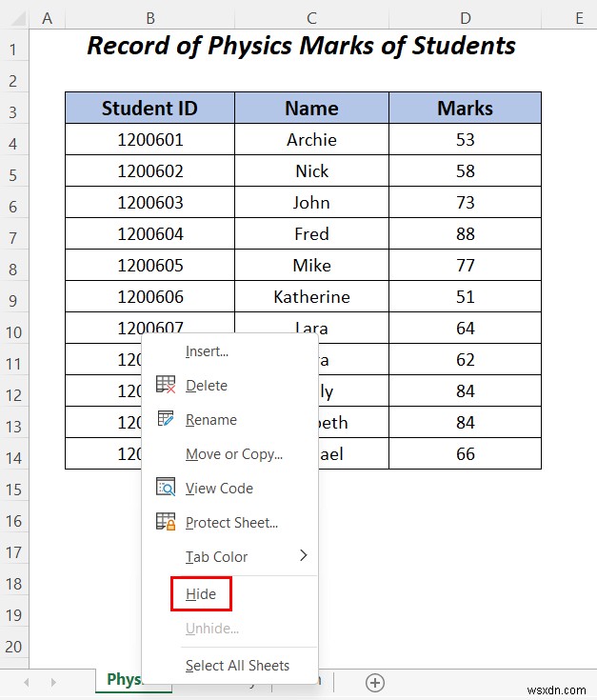Viewport: 597px width, 700px height.
Task: Select marks cell 64 in row 10
Action: (465, 329)
